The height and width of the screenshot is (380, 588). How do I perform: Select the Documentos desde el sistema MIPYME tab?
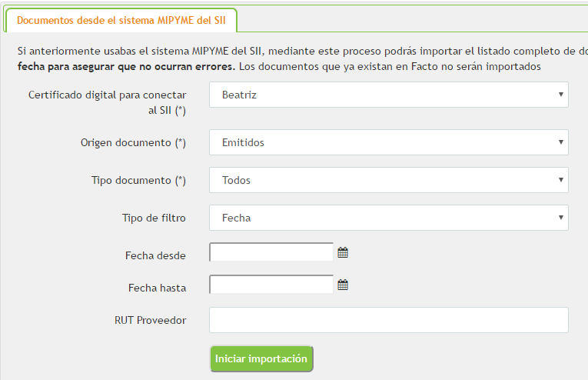(121, 20)
